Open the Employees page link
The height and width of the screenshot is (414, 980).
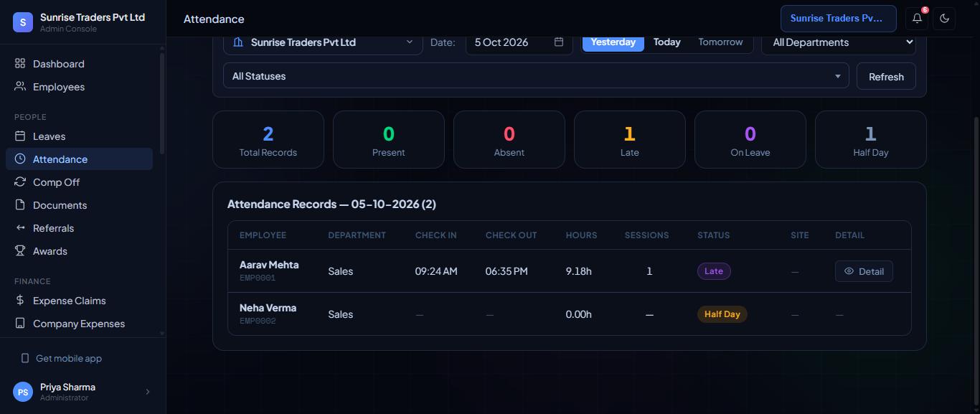(x=79, y=87)
